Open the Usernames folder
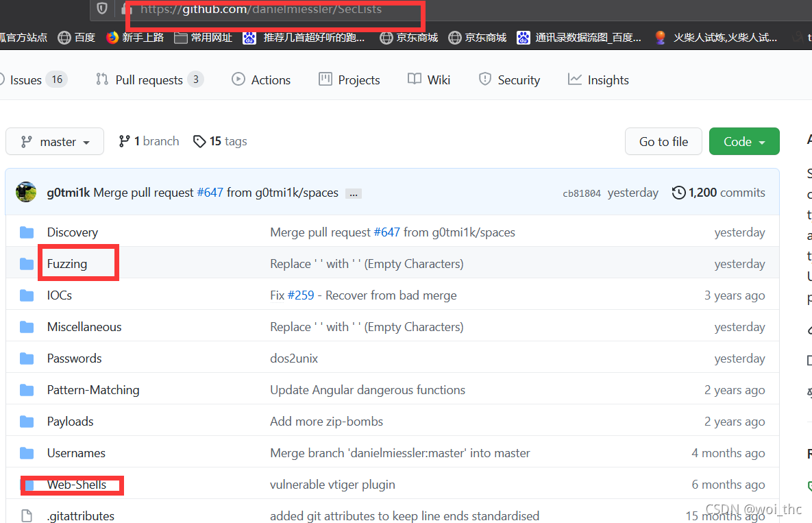The width and height of the screenshot is (812, 523). (76, 453)
